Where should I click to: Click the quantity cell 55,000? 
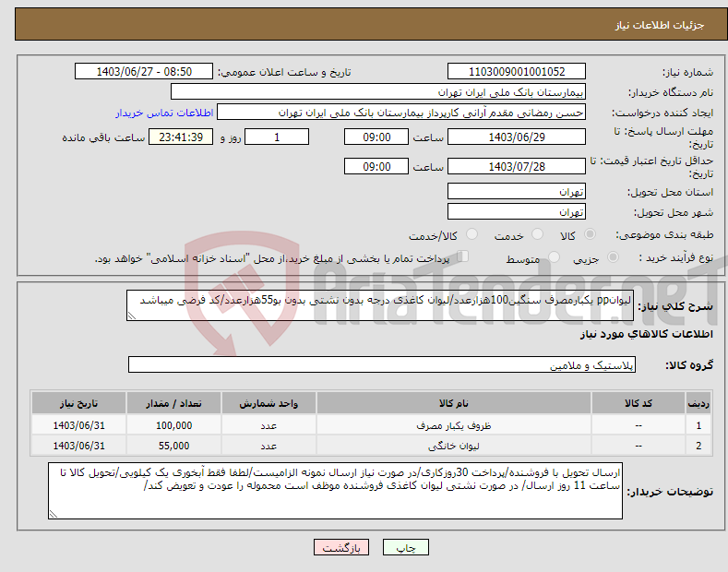coord(173,446)
